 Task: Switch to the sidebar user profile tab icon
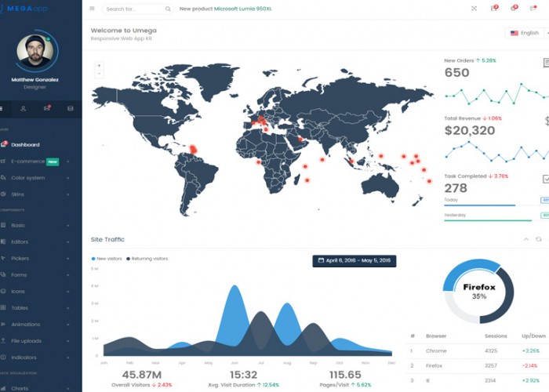click(23, 108)
